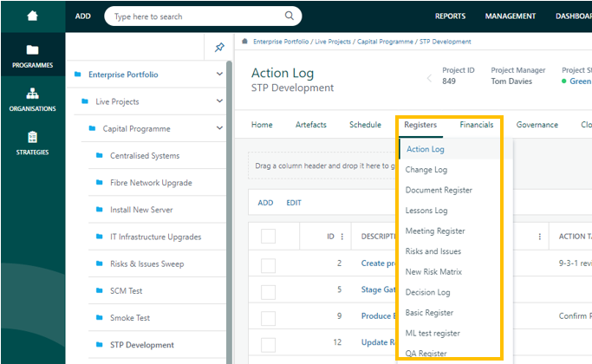Open the Artefacts tab
592x364 pixels.
[310, 125]
